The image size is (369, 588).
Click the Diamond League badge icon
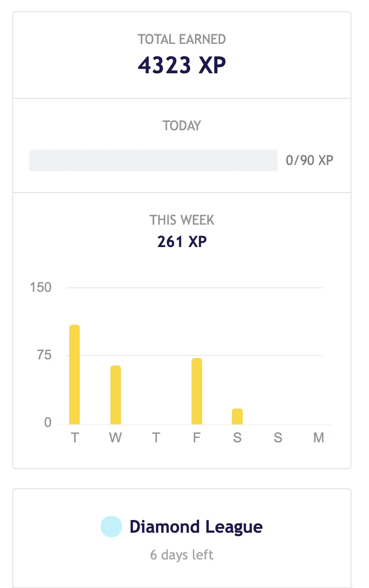click(111, 527)
